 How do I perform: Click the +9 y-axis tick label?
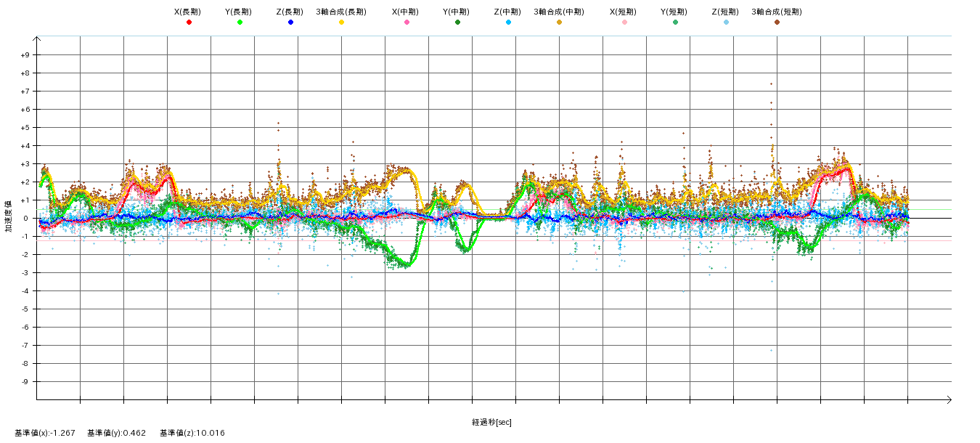click(25, 55)
